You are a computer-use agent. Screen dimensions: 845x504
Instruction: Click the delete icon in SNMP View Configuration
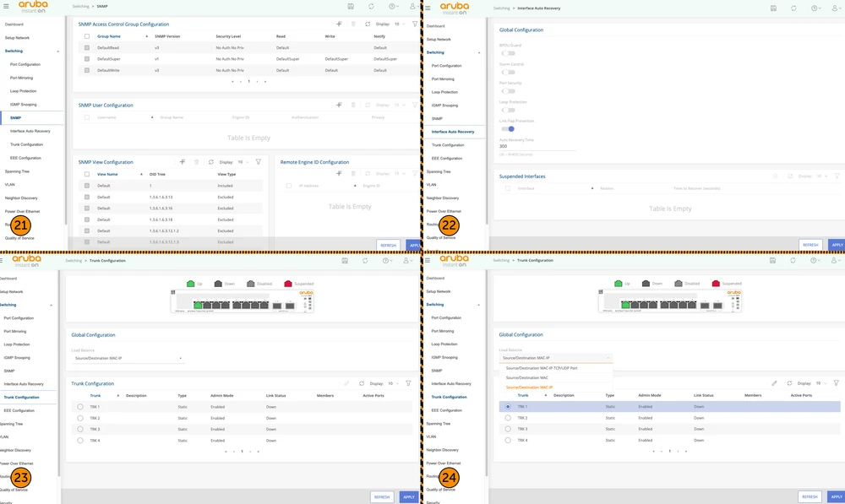click(x=197, y=162)
